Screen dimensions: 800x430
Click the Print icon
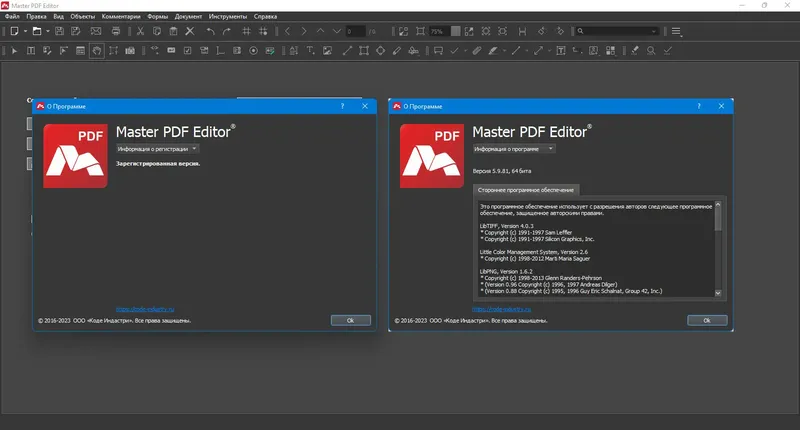(116, 31)
